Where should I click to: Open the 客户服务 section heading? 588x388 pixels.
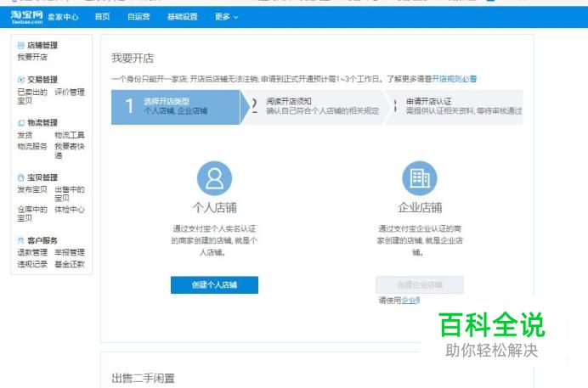point(42,240)
